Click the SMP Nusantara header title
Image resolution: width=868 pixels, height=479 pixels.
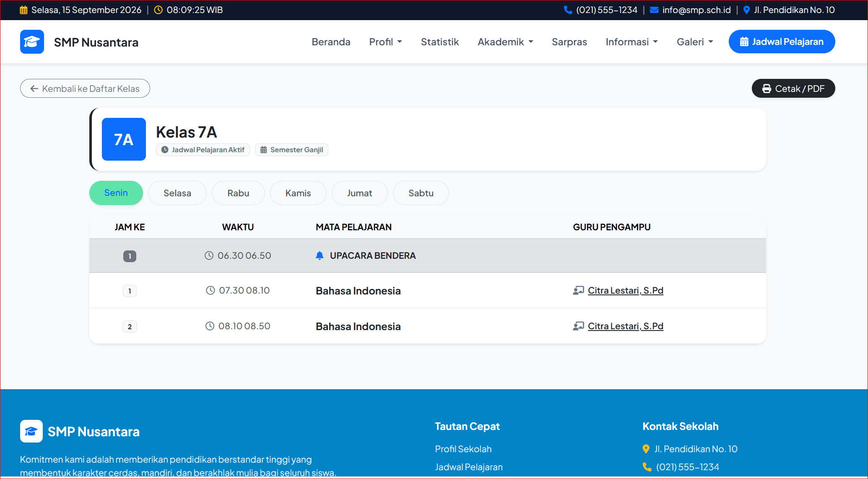96,42
